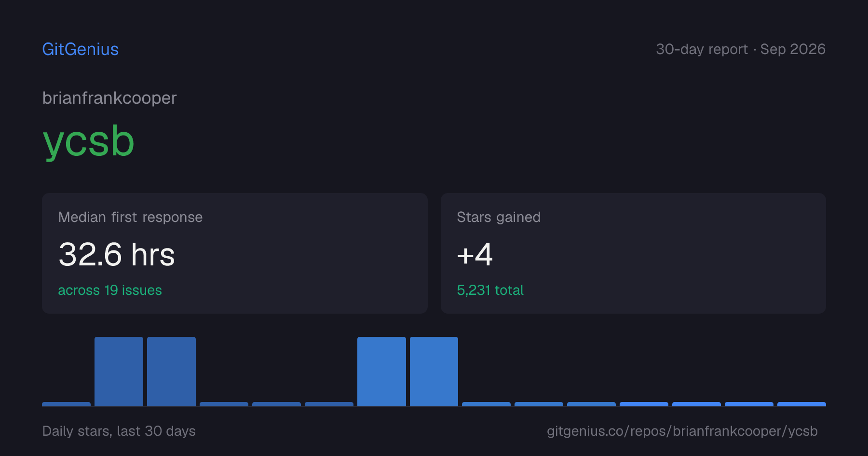Click the Daily stars, last 30 days caption
The height and width of the screenshot is (456, 868).
pos(119,431)
